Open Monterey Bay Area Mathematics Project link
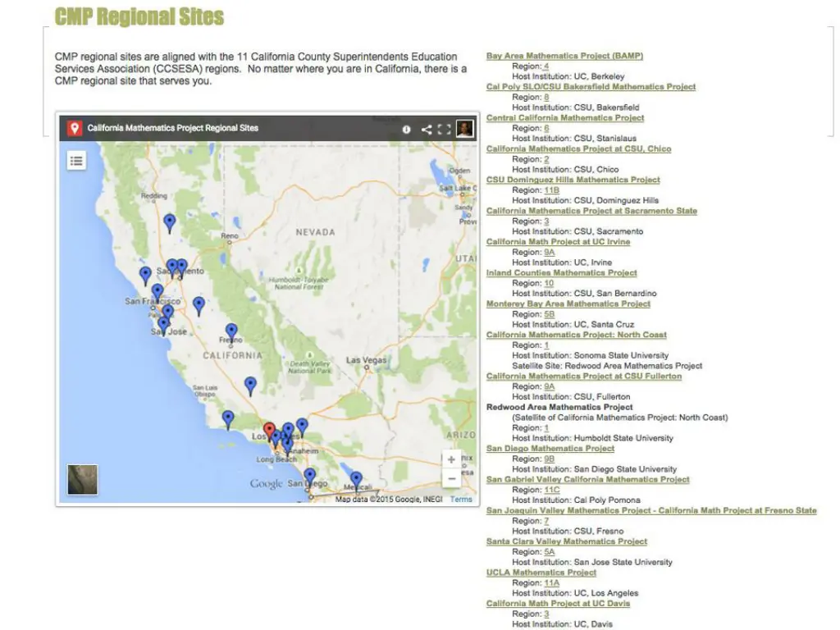The width and height of the screenshot is (840, 630). (568, 304)
